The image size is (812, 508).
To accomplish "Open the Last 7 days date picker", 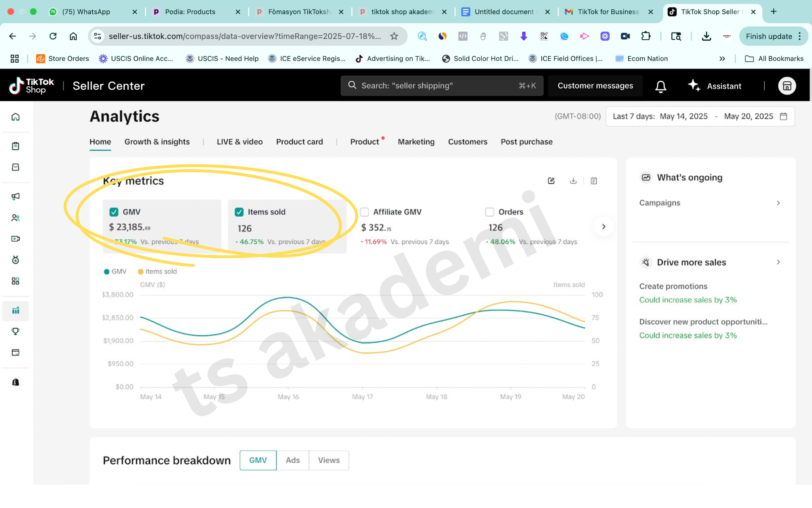I will point(700,116).
